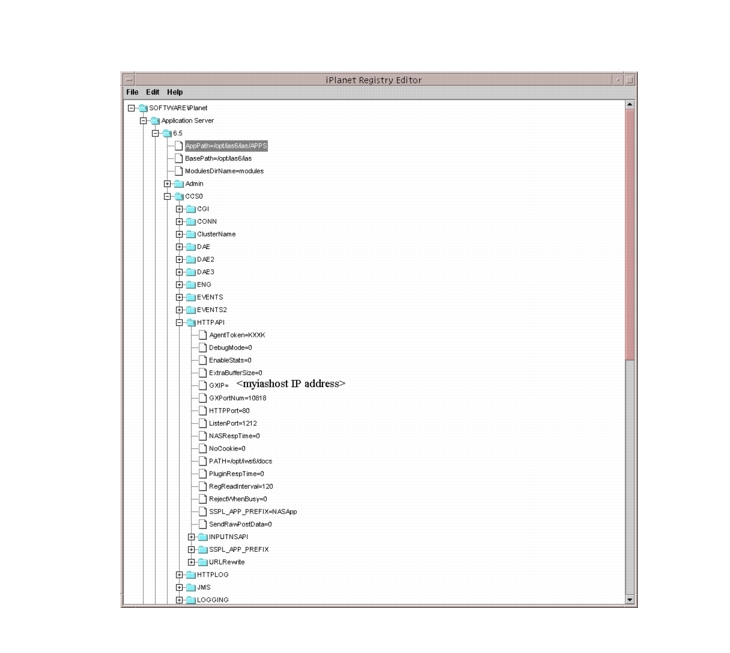Open the Help menu
Viewport: 730px width, 653px height.
pyautogui.click(x=175, y=92)
